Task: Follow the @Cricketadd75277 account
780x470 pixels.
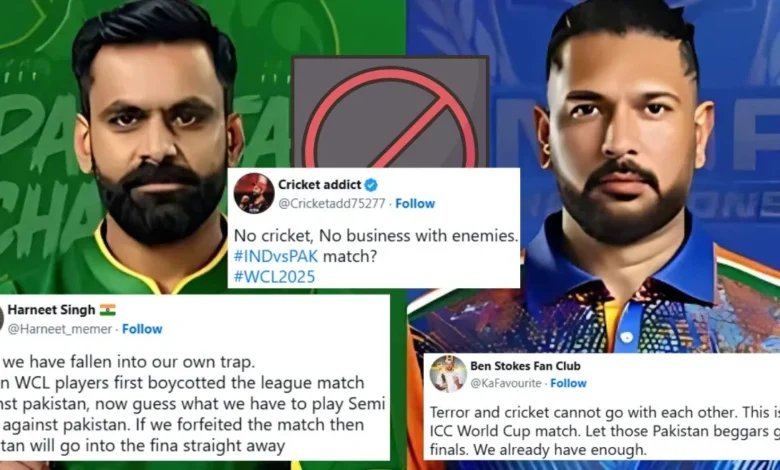Action: tap(415, 203)
